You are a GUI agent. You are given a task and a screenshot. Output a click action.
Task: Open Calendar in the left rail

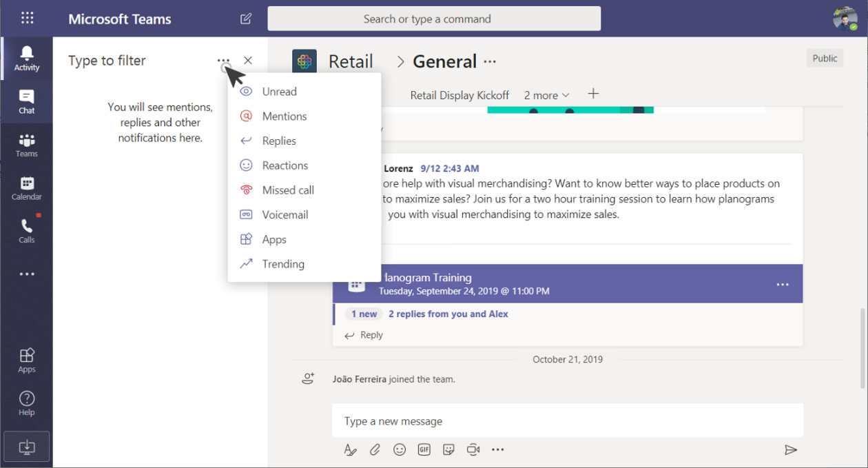pos(27,188)
